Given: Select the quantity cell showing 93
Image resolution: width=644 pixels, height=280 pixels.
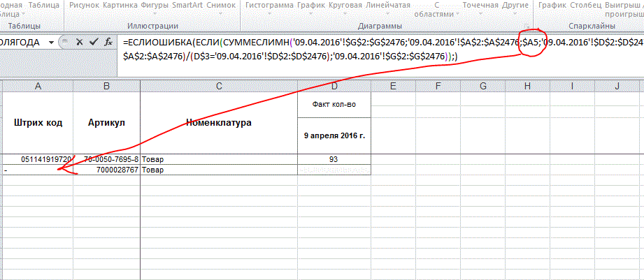Looking at the screenshot, I should 334,159.
